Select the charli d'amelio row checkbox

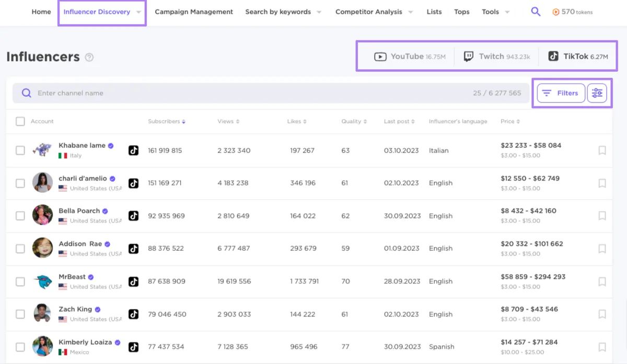click(20, 183)
